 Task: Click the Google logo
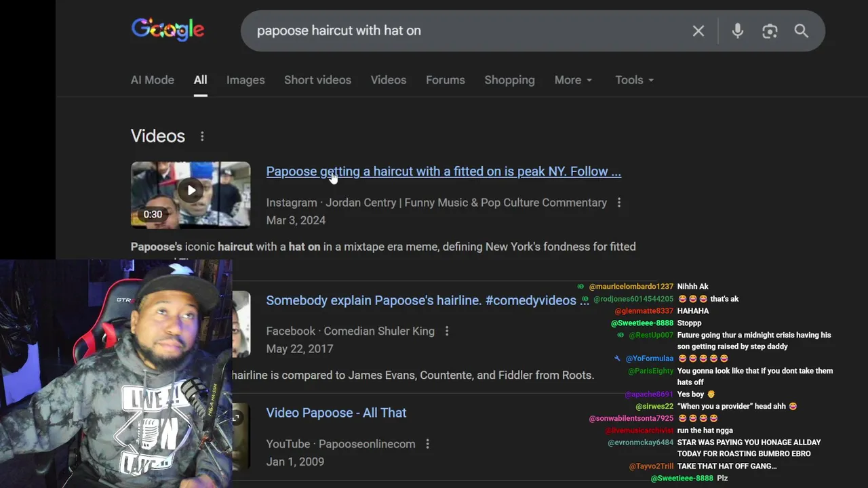pyautogui.click(x=167, y=30)
